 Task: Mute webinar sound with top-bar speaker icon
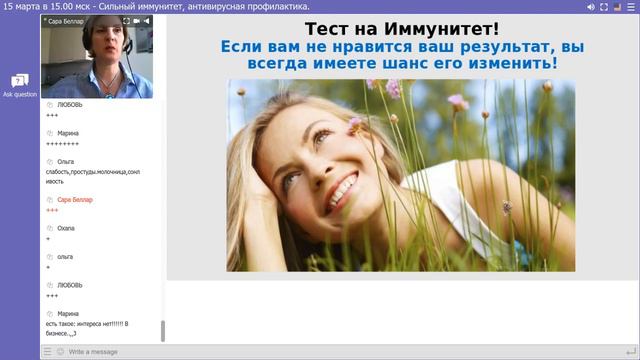tap(591, 7)
